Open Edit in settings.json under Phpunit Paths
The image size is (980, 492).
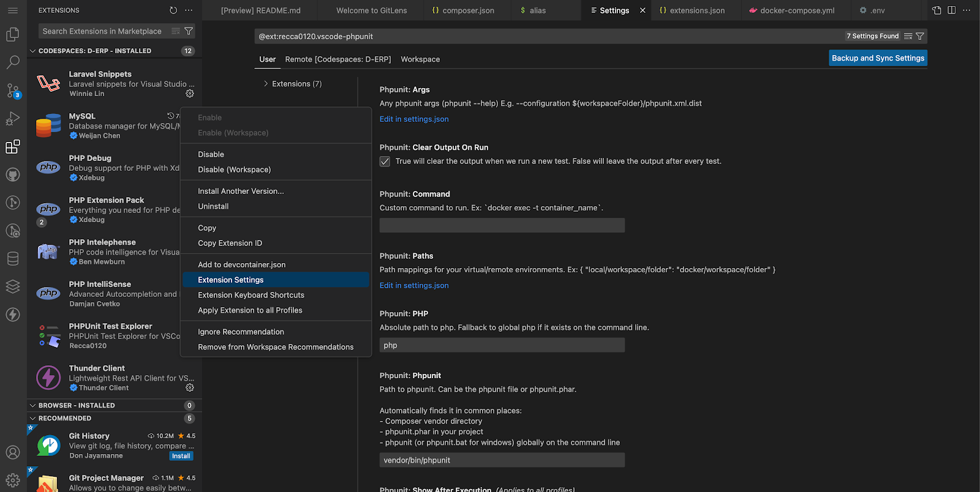tap(414, 286)
